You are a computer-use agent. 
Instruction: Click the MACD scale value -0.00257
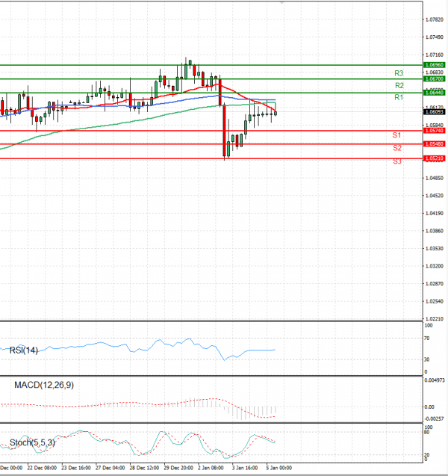(x=435, y=419)
